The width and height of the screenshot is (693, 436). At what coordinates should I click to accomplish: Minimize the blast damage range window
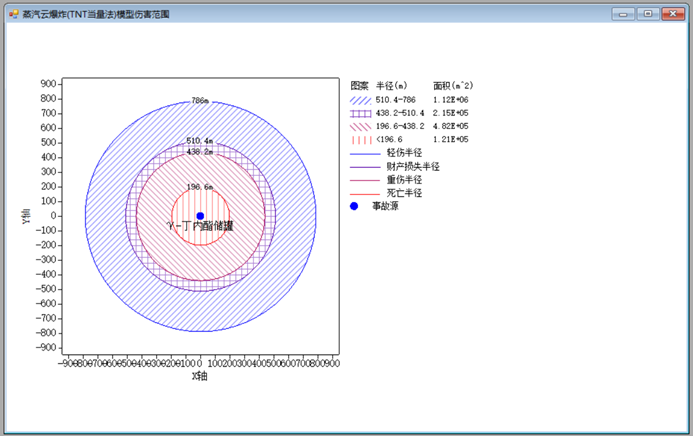(x=623, y=14)
